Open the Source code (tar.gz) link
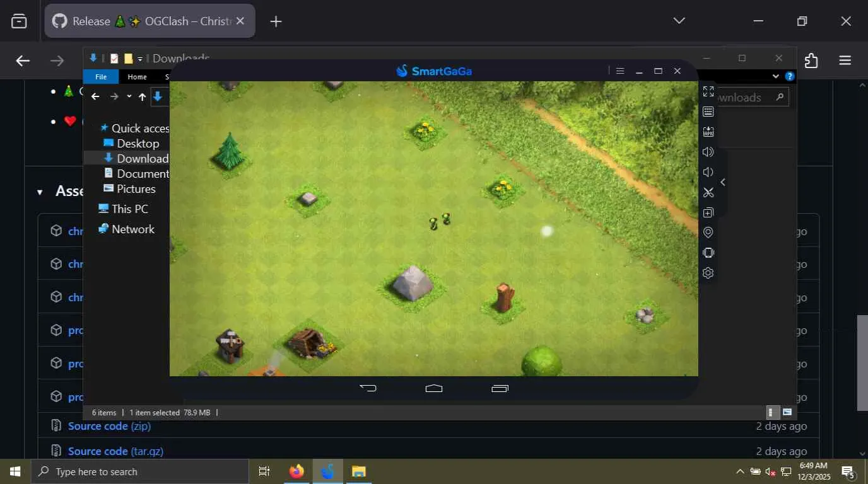 [115, 451]
